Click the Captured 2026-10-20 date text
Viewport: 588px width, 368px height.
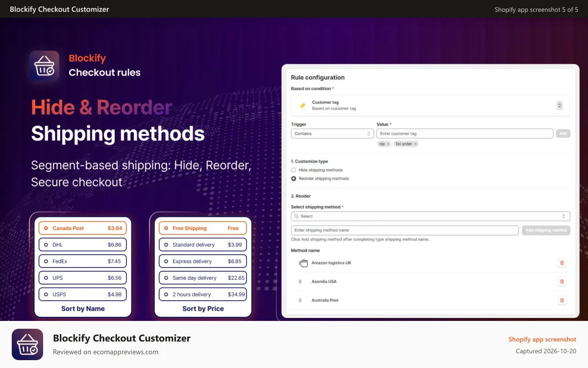(x=546, y=351)
